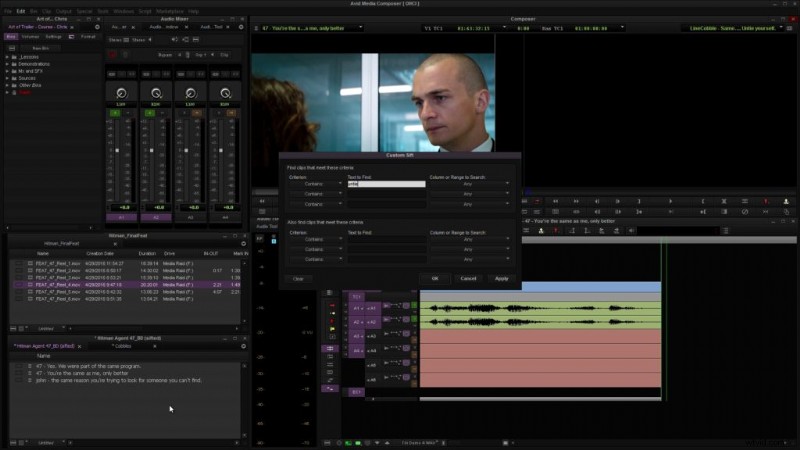Toggle the green solo button on mixer channel A1

115,113
